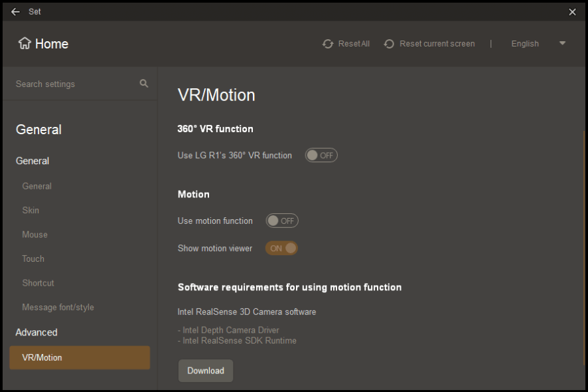The image size is (588, 392).
Task: Select the bold General section heading
Action: click(x=33, y=161)
